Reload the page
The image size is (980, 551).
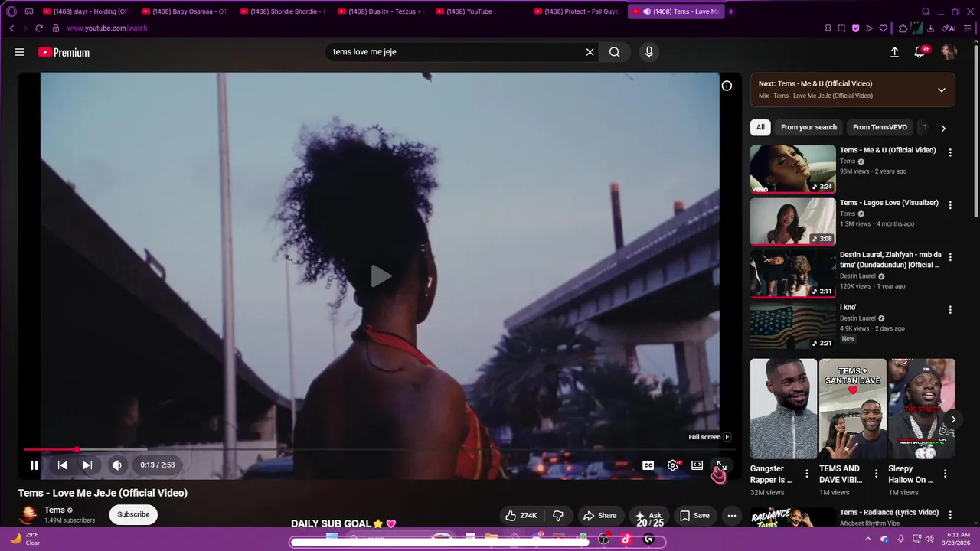tap(39, 28)
